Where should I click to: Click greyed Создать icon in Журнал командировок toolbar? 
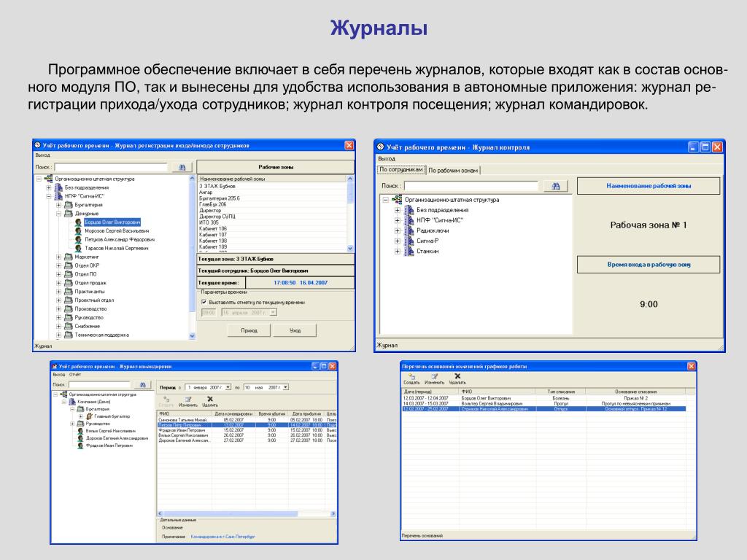pos(166,399)
